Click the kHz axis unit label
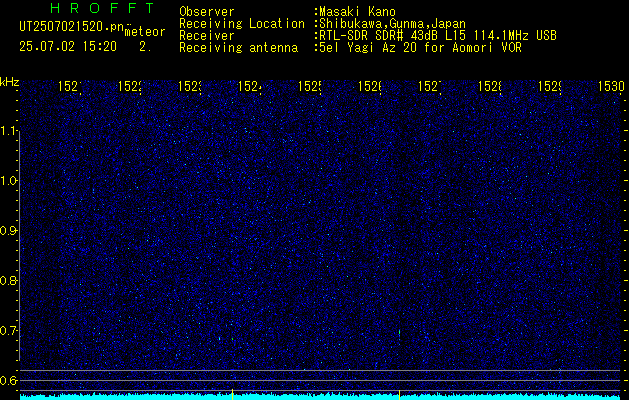Image resolution: width=629 pixels, height=400 pixels. pyautogui.click(x=10, y=82)
